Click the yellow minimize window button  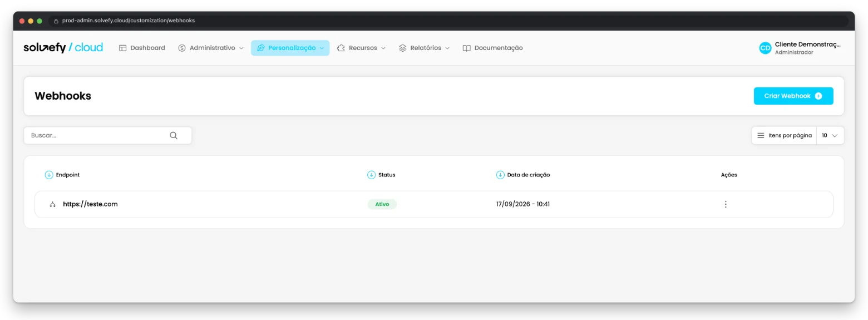pyautogui.click(x=31, y=21)
